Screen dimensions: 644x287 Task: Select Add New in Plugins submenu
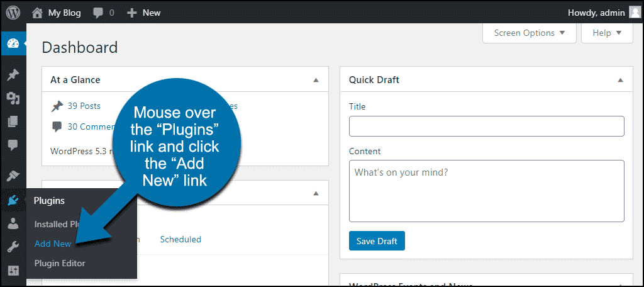(x=53, y=244)
